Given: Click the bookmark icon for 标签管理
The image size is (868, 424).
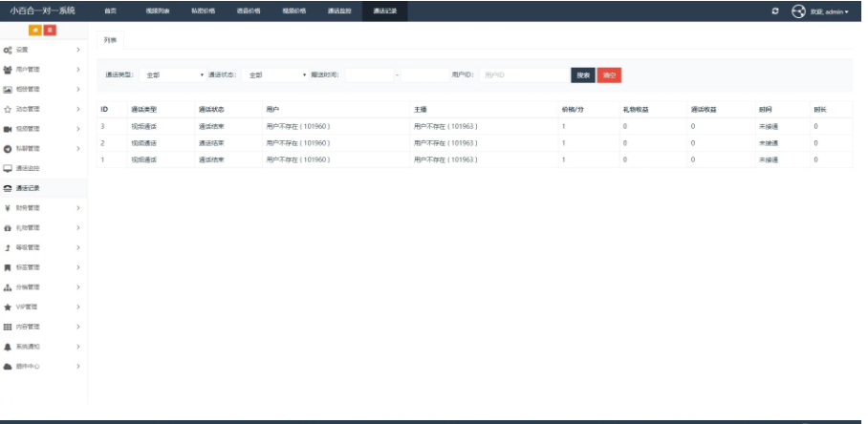Looking at the screenshot, I should pos(8,267).
